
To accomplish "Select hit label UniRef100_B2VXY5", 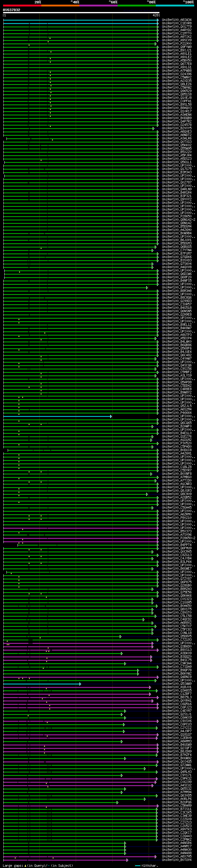I will pyautogui.click(x=177, y=128).
